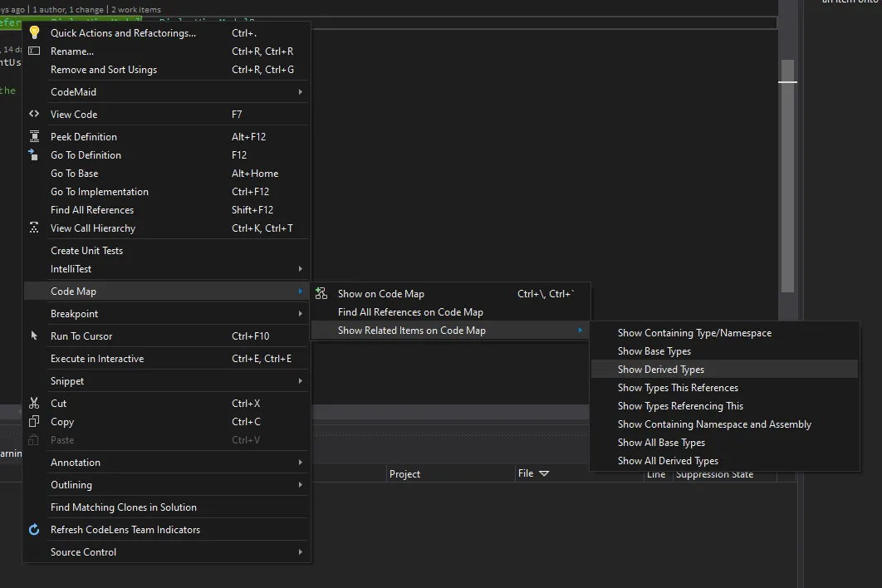Viewport: 882px width, 588px height.
Task: Click the Show on Code Map icon
Action: click(321, 294)
